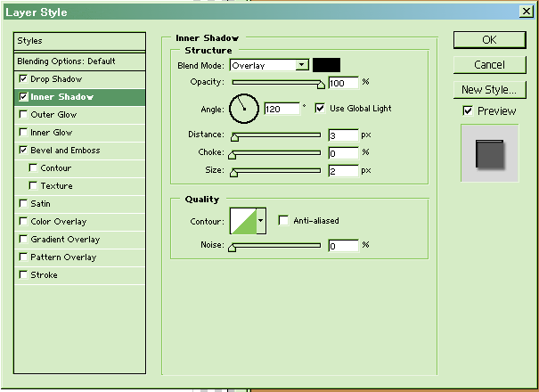539x392 pixels.
Task: Click the Cancel button
Action: pos(489,65)
